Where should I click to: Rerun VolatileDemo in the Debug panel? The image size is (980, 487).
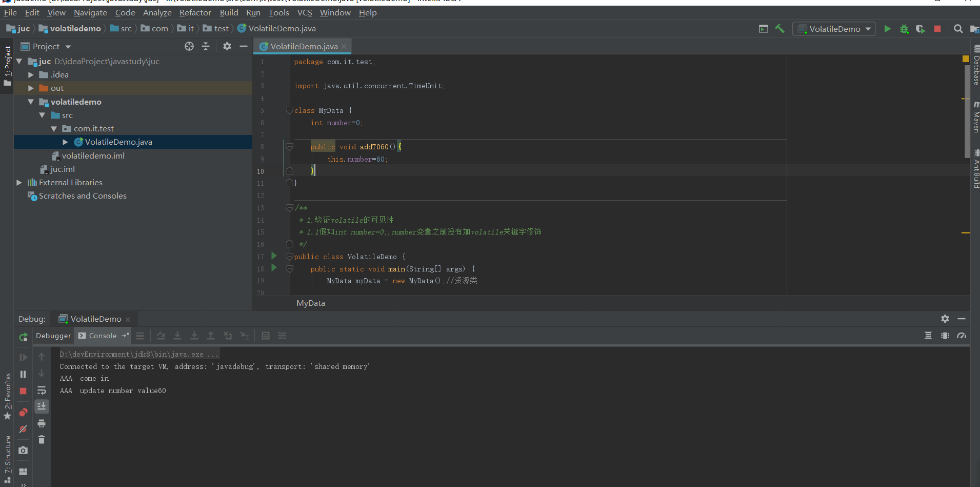tap(23, 337)
